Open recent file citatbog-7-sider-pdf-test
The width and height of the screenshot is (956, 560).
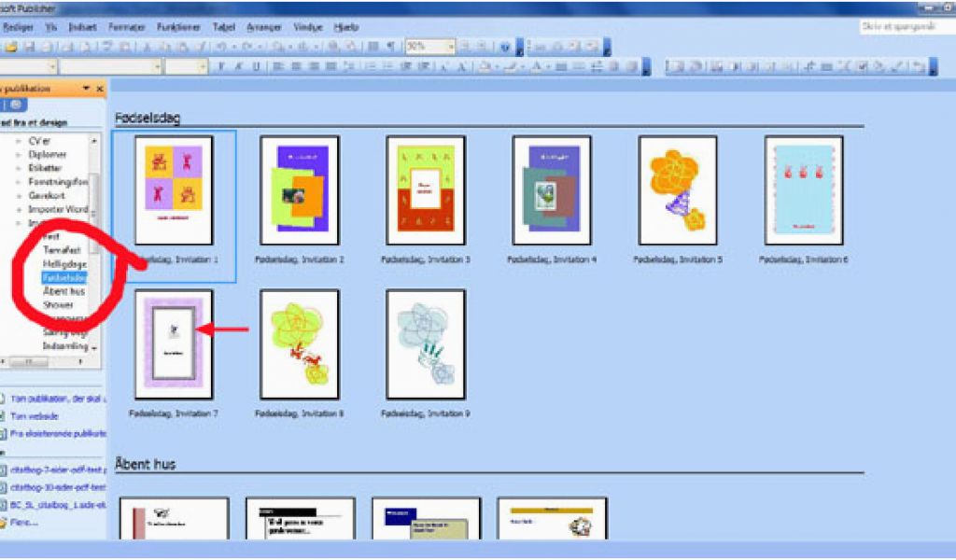pos(57,469)
